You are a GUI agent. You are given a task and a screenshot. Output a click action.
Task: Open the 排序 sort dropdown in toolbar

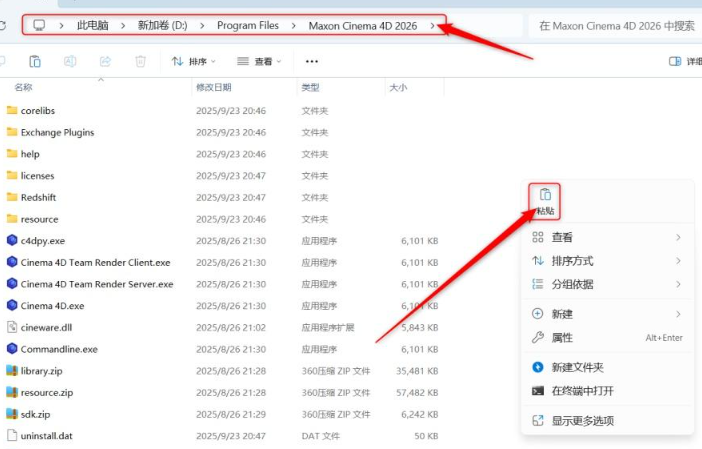coord(194,61)
